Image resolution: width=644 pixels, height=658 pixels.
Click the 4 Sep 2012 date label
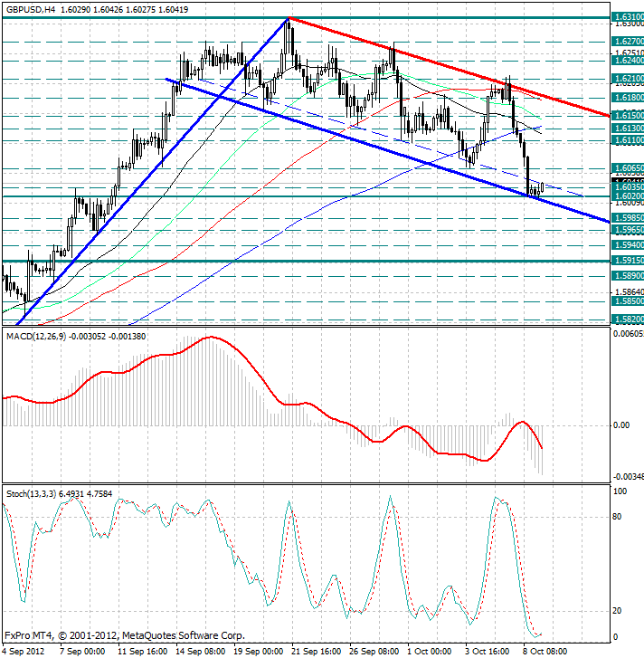23,652
